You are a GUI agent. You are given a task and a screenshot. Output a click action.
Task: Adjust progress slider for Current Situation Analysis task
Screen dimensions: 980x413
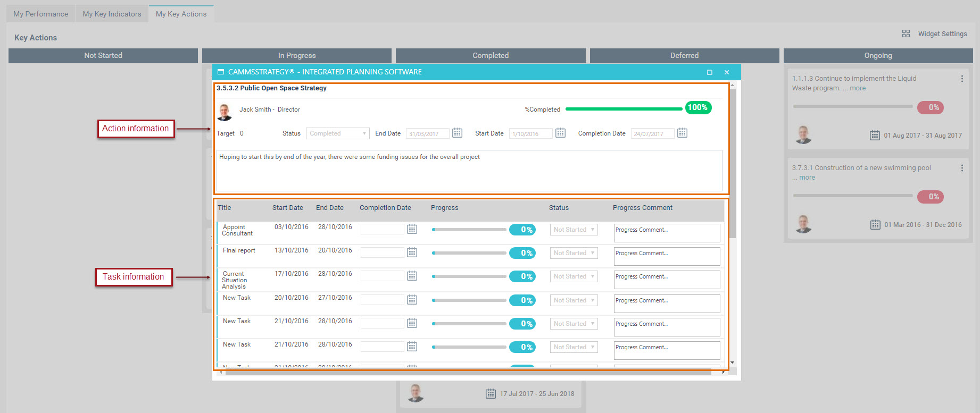(470, 276)
